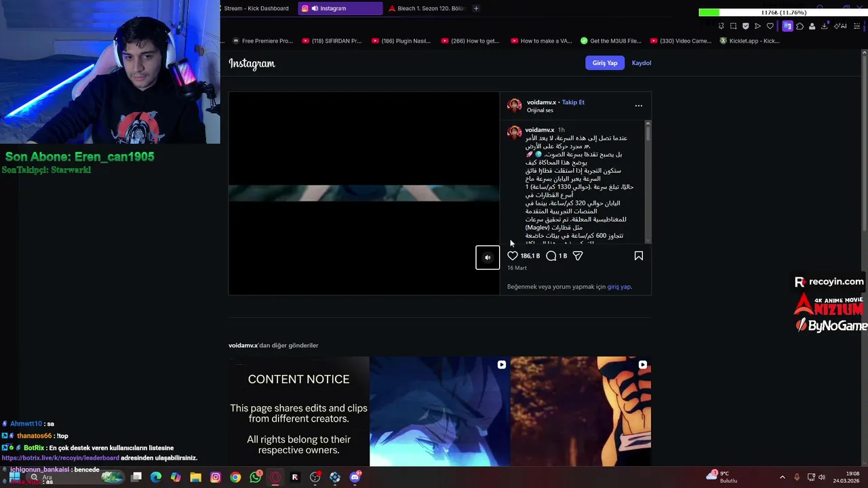The height and width of the screenshot is (488, 868).
Task: Open File Explorer from the taskbar
Action: [195, 477]
